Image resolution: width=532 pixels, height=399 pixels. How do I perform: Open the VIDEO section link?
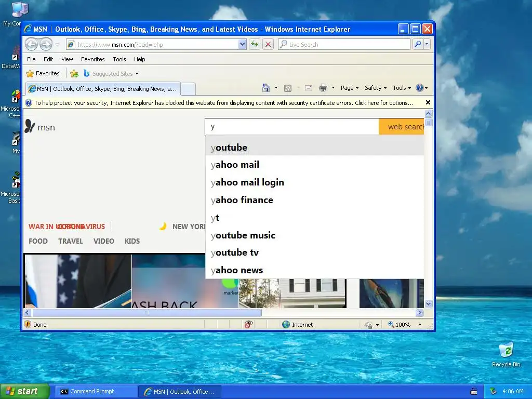pyautogui.click(x=104, y=241)
